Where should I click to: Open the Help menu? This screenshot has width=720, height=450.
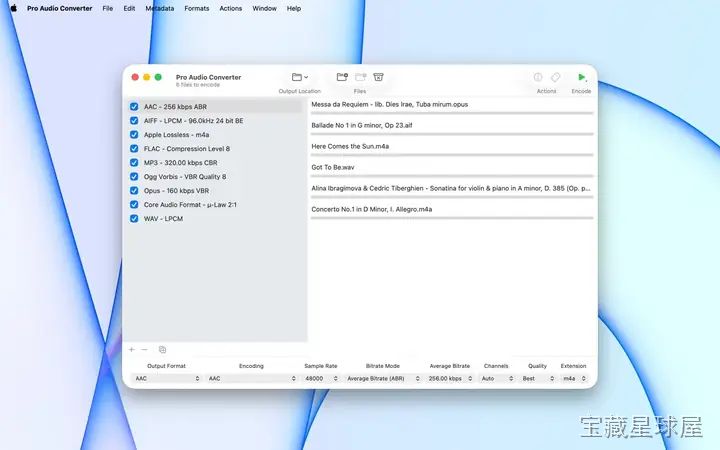[x=294, y=8]
